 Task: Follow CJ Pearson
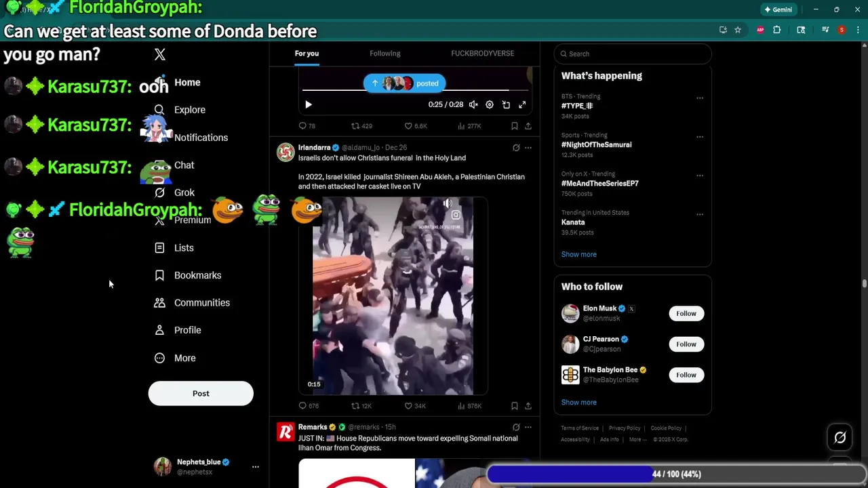[x=686, y=344]
